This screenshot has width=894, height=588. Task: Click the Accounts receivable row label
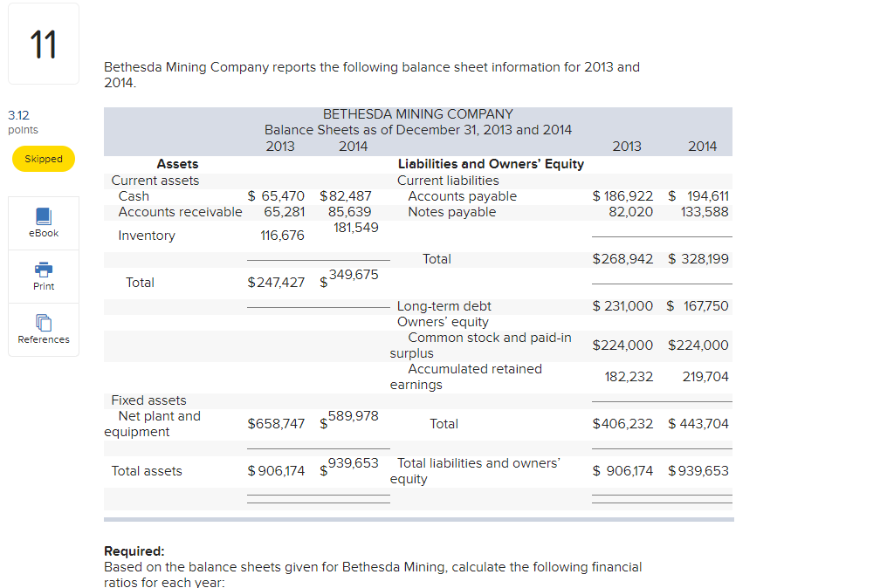(180, 212)
